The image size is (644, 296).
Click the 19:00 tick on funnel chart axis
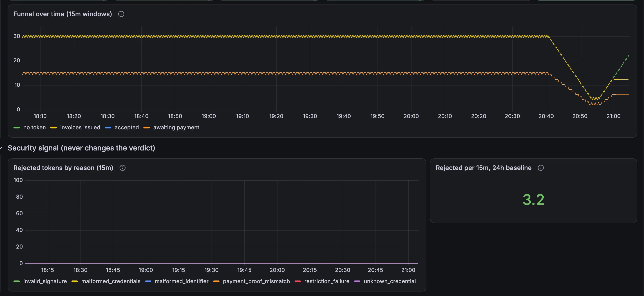[209, 116]
